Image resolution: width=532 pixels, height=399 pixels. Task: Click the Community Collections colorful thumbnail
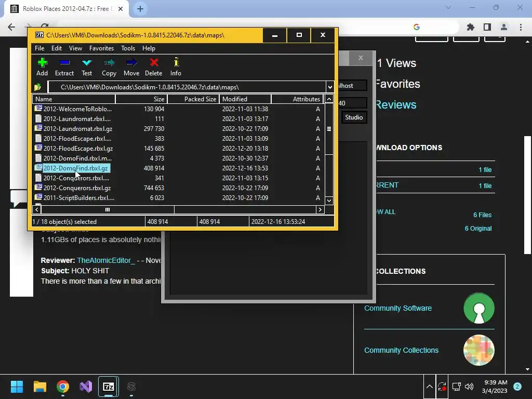click(x=479, y=350)
